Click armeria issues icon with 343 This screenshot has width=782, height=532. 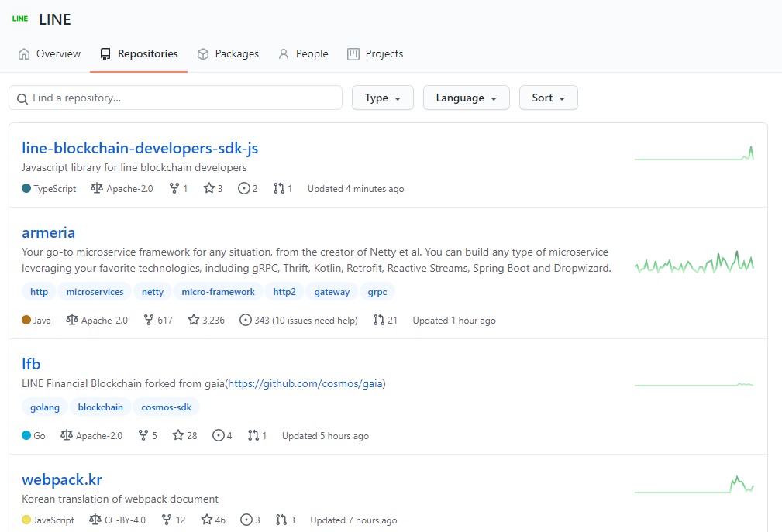point(246,320)
